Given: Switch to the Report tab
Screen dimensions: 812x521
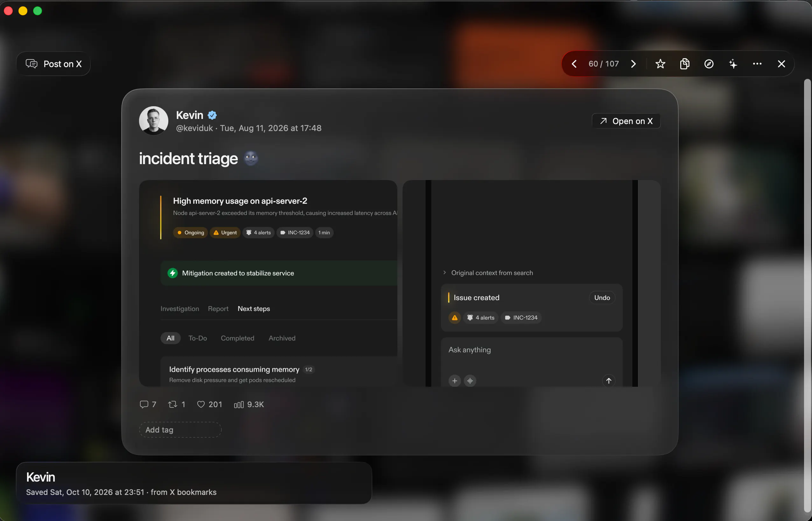Looking at the screenshot, I should (x=218, y=309).
